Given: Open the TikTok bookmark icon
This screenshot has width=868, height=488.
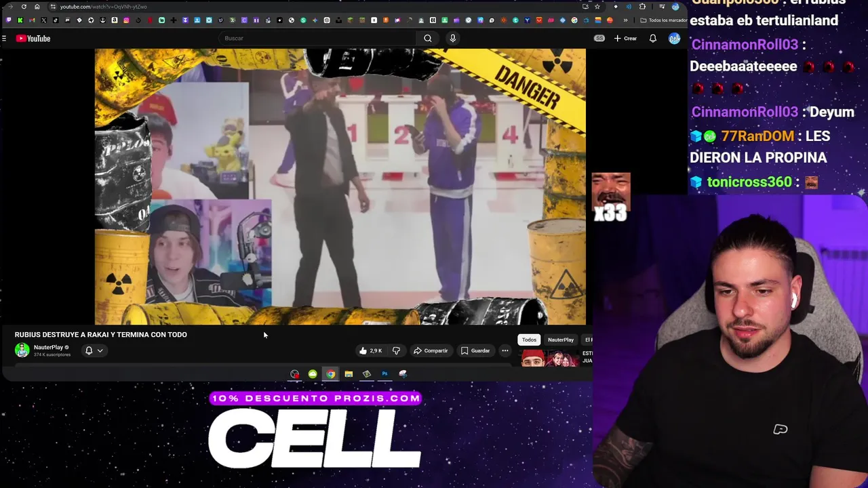Looking at the screenshot, I should click(x=56, y=20).
